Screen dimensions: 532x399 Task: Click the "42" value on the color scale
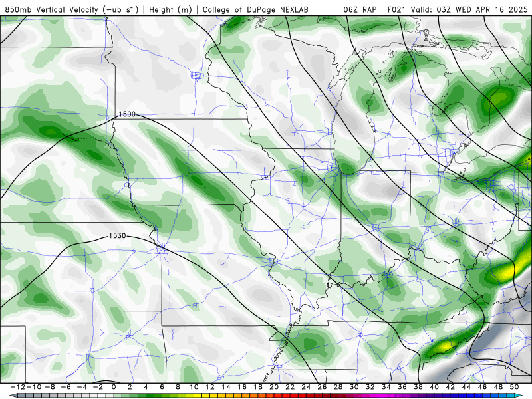[450, 387]
